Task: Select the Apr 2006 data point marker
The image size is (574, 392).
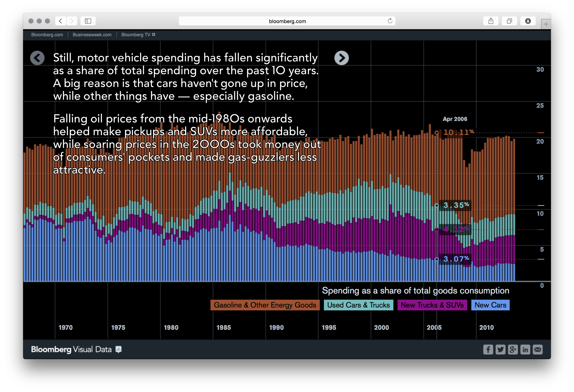Action: tap(437, 132)
